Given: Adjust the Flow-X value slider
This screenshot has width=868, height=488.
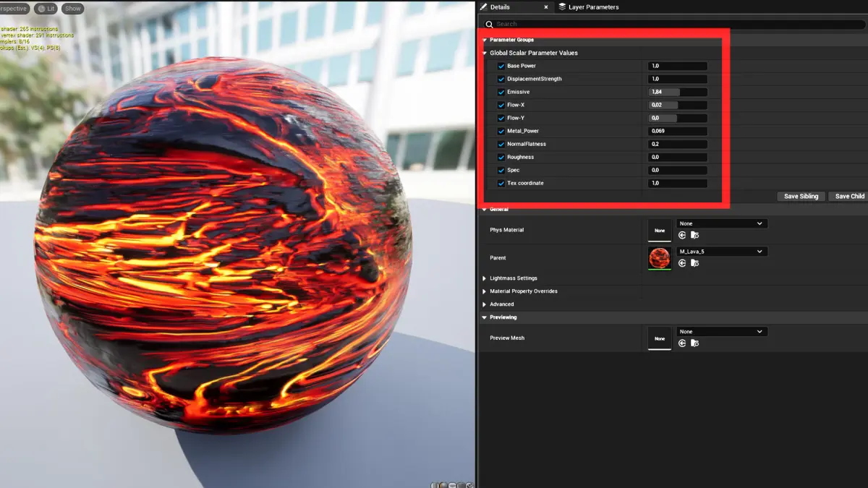Looking at the screenshot, I should click(x=678, y=105).
